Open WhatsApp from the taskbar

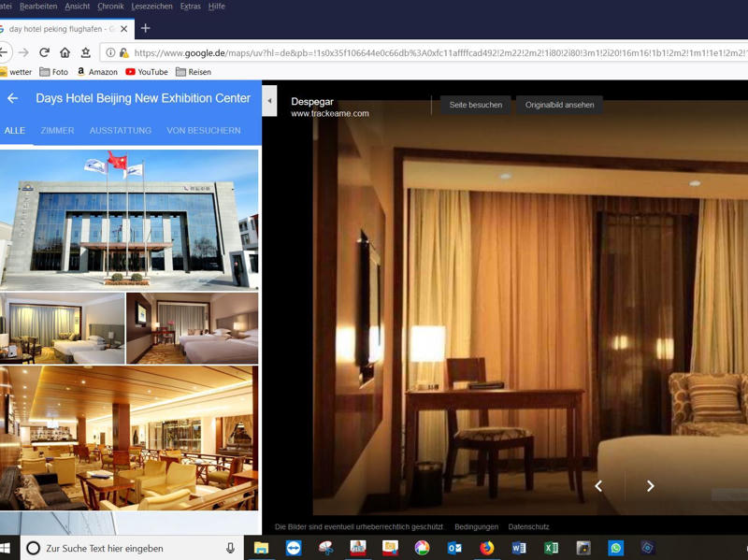pyautogui.click(x=616, y=548)
